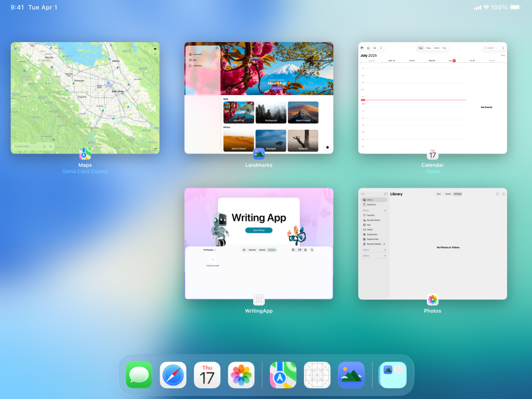The height and width of the screenshot is (399, 532).
Task: Open Favorites in the Photos sidebar
Action: click(x=371, y=215)
